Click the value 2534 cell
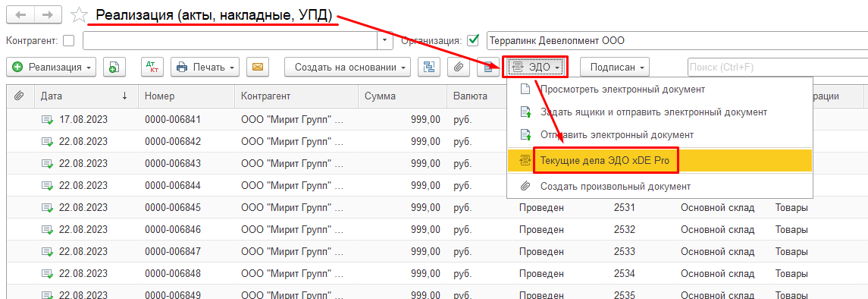This screenshot has height=299, width=868. tap(625, 273)
